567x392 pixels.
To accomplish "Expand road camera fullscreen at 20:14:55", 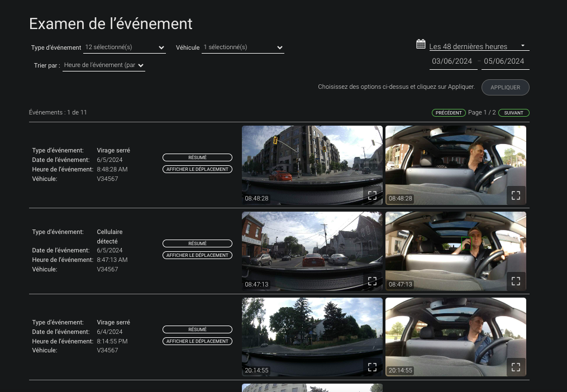I will click(372, 367).
